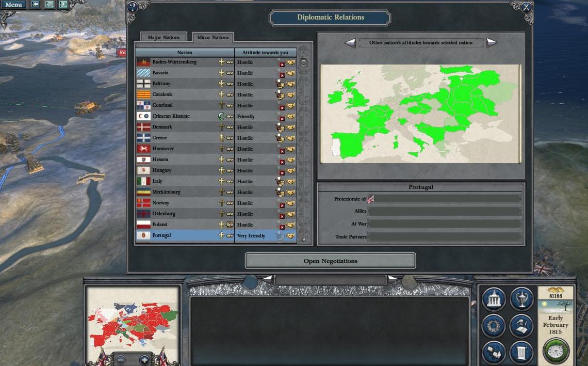The height and width of the screenshot is (366, 588).
Task: Select the Catalonia row
Action: pos(216,94)
